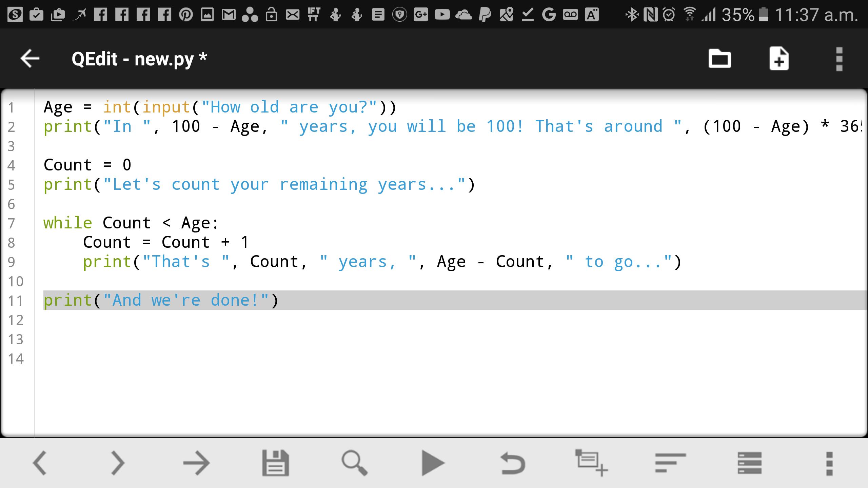Open bottom toolbar overflow menu
Screen dimensions: 868x488
pos(829,463)
